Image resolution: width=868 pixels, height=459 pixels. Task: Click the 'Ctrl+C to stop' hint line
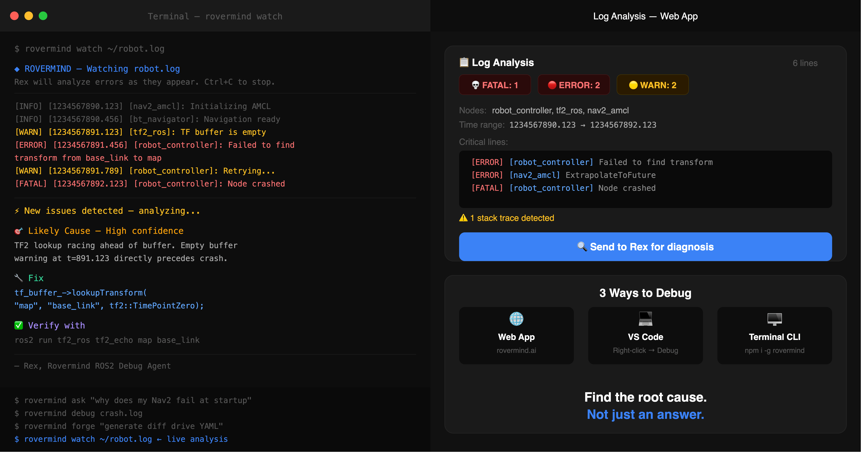[145, 82]
